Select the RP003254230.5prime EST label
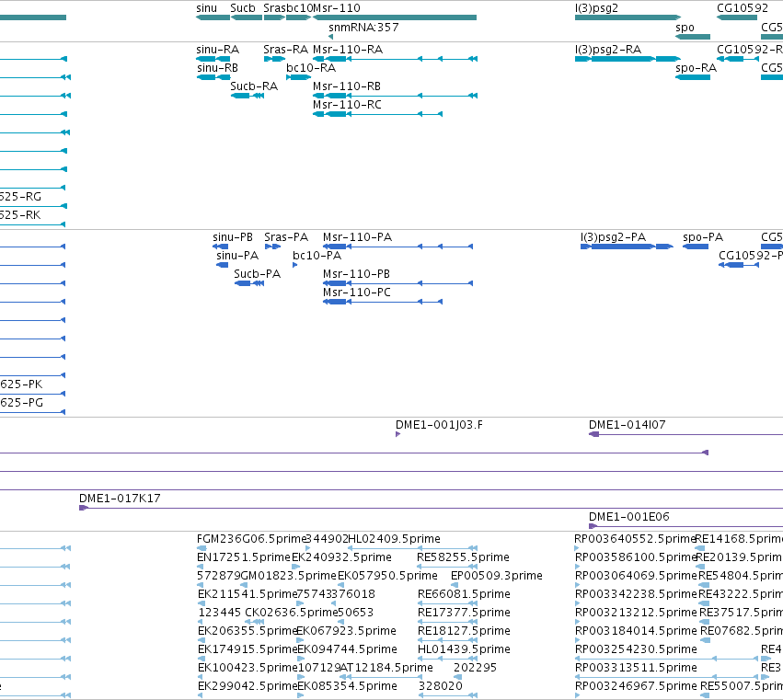Screen dimensions: 783x700 (x=636, y=649)
